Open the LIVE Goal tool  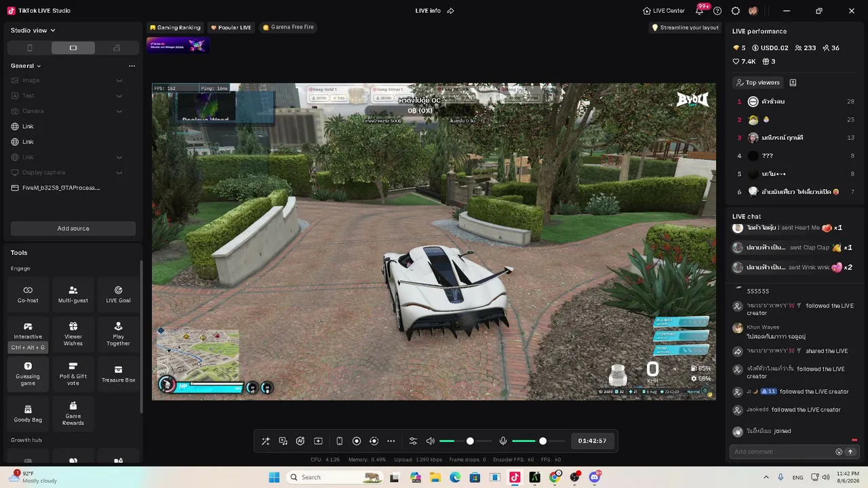pos(118,294)
